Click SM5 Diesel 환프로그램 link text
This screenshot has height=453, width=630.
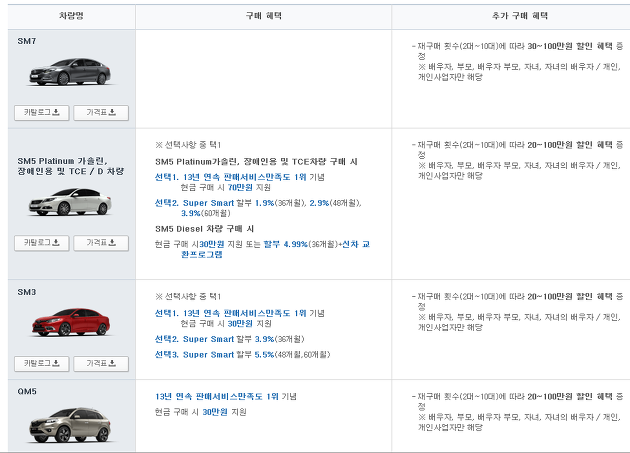pos(202,255)
